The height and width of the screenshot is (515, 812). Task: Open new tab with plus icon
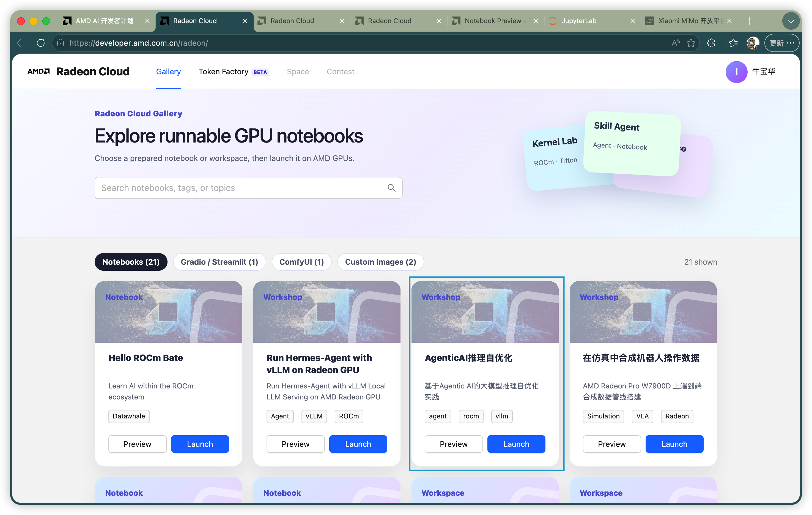tap(749, 21)
